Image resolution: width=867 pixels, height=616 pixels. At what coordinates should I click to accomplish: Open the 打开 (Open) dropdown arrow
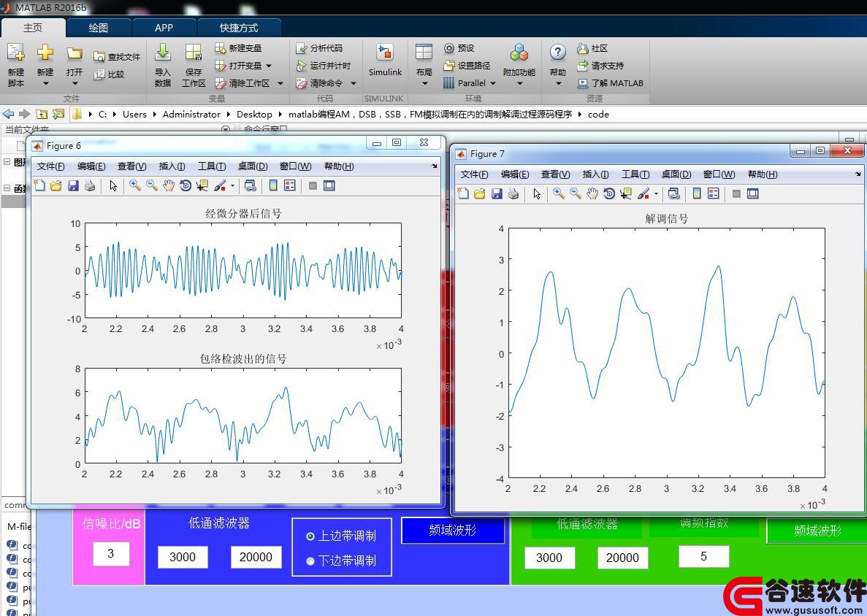click(75, 84)
